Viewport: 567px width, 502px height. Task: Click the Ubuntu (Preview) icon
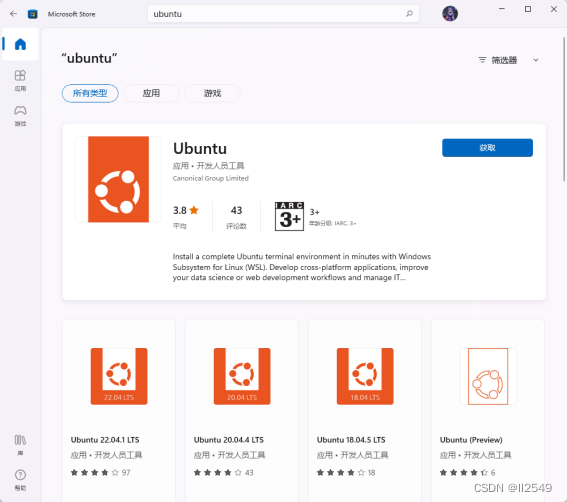pos(488,376)
